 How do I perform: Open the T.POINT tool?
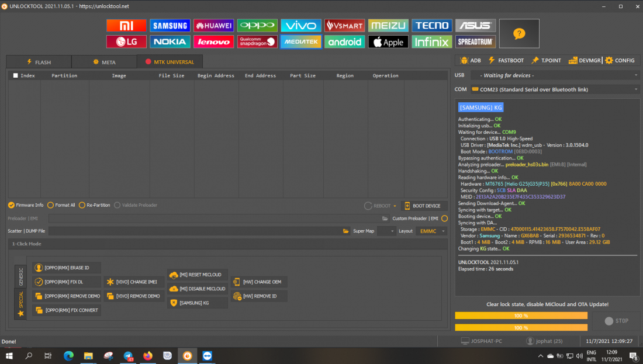[546, 60]
